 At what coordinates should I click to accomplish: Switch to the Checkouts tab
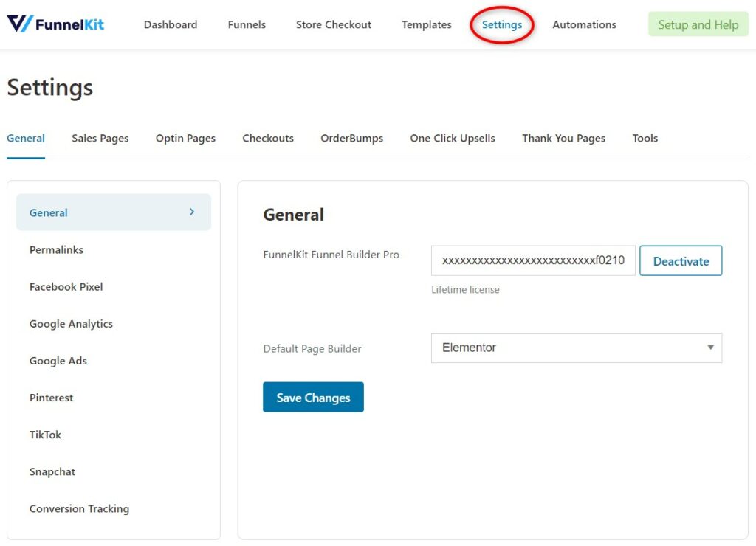pyautogui.click(x=267, y=138)
